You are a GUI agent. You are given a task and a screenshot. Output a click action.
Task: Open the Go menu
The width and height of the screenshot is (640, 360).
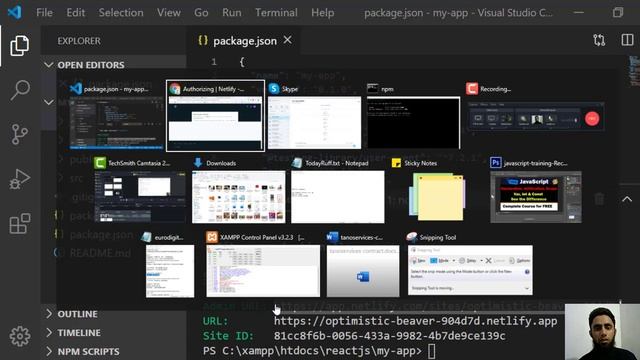[x=201, y=13]
